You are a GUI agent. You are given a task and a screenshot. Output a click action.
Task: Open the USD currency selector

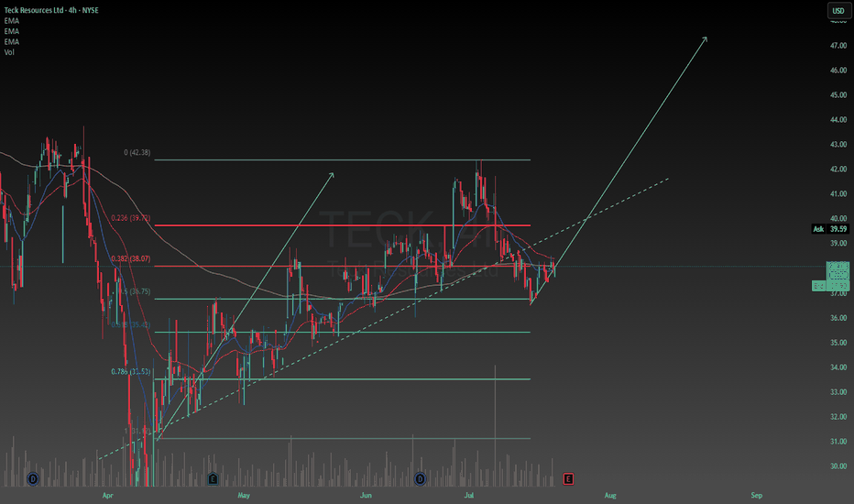[838, 10]
